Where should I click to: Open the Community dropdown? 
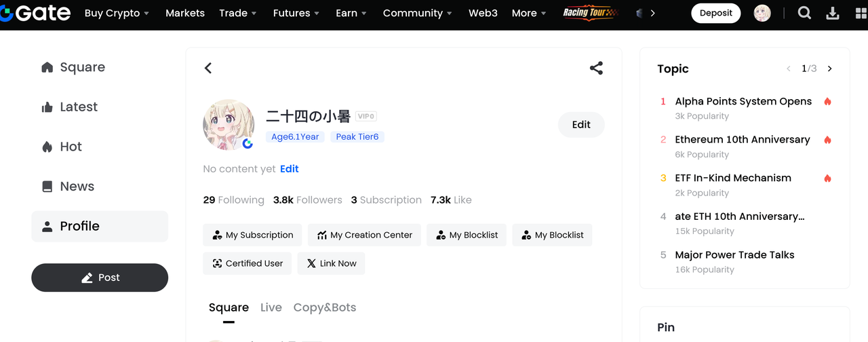tap(418, 13)
